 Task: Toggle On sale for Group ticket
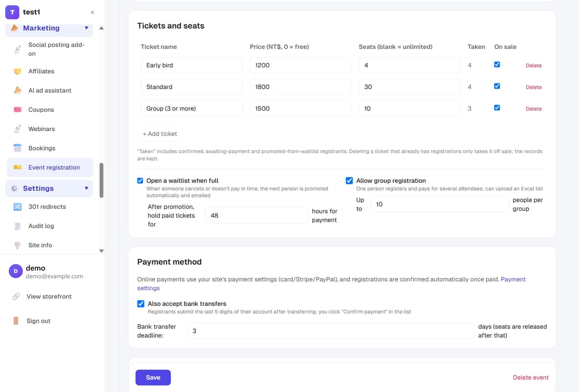point(497,108)
